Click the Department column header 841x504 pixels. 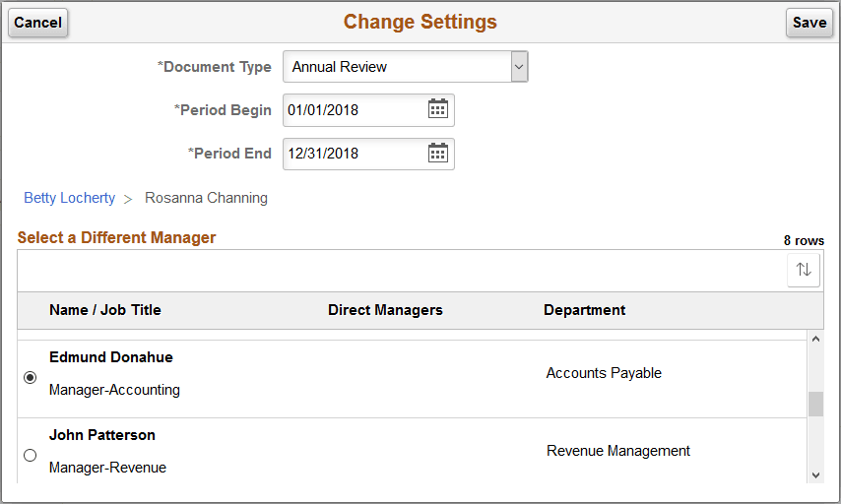[584, 310]
